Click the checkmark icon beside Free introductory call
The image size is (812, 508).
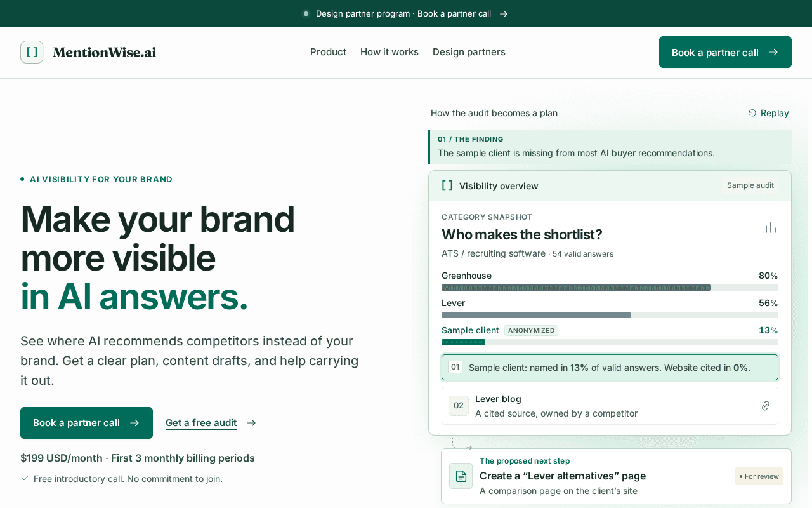pos(25,478)
